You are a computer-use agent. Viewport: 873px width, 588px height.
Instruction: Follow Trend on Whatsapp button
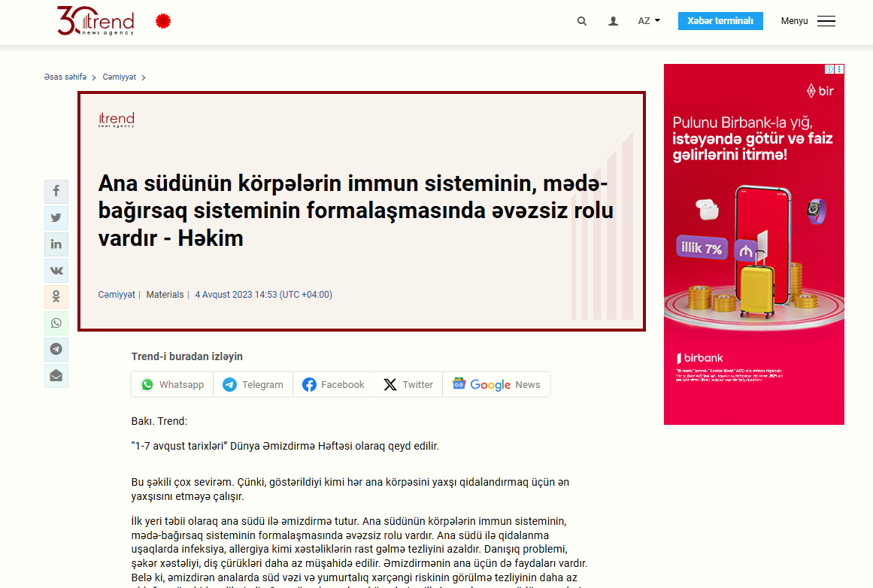[173, 385]
